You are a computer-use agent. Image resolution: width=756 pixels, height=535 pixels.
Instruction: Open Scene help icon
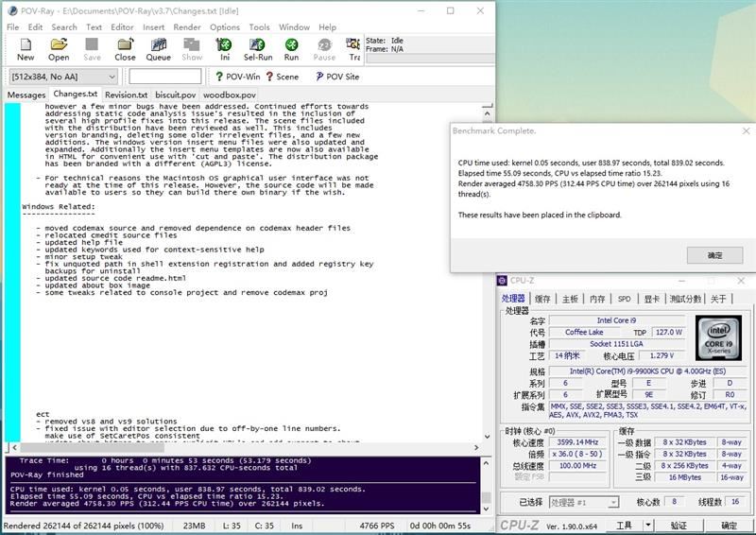[283, 77]
